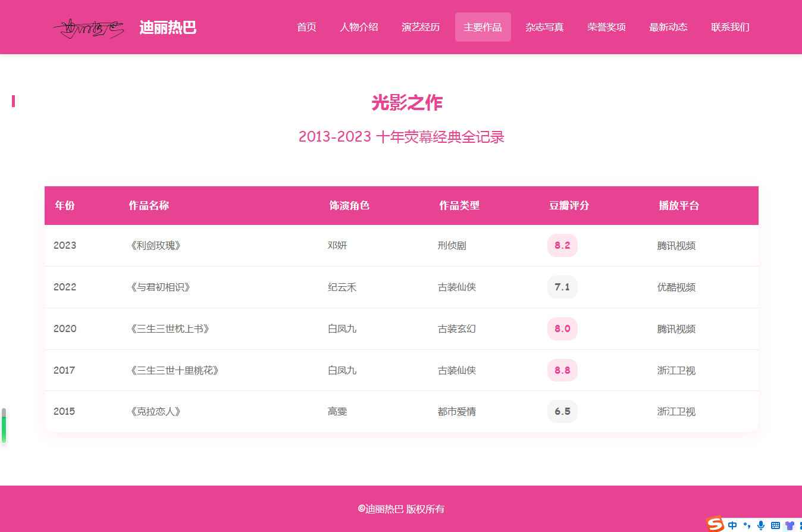Click the signature logo in the header
The image size is (802, 532).
pyautogui.click(x=88, y=27)
